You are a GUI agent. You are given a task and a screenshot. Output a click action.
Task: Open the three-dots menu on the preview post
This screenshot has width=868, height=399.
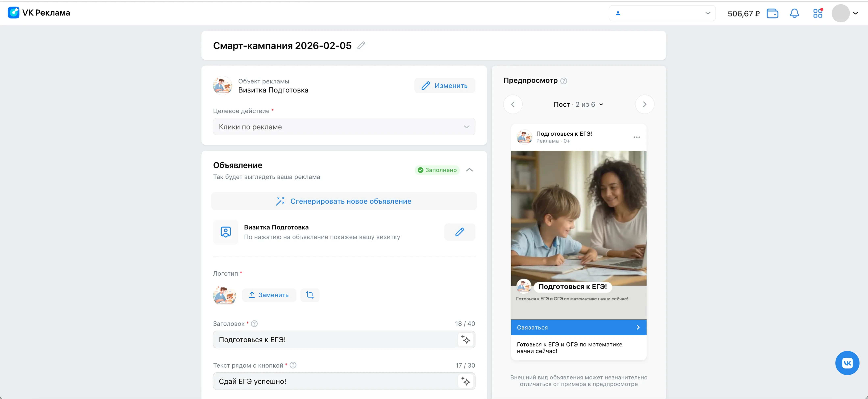(637, 137)
